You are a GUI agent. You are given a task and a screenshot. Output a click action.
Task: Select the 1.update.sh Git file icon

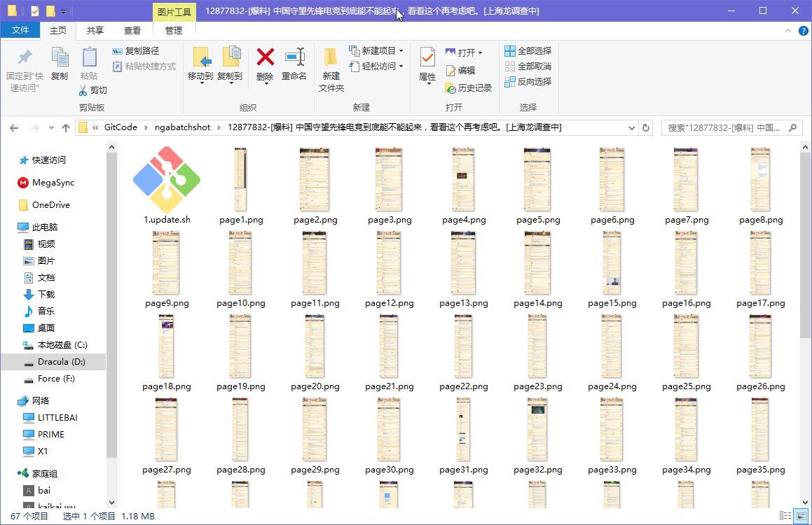tap(167, 179)
